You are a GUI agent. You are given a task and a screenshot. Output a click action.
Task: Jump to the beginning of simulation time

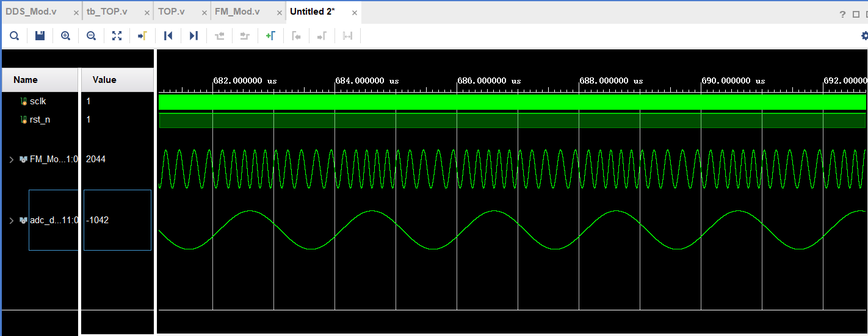point(168,36)
